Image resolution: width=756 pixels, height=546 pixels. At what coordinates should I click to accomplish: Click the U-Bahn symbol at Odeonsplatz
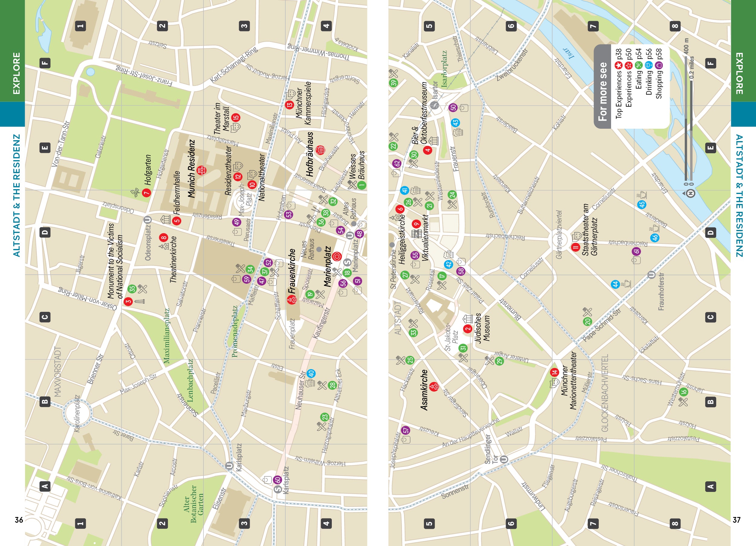click(x=148, y=220)
